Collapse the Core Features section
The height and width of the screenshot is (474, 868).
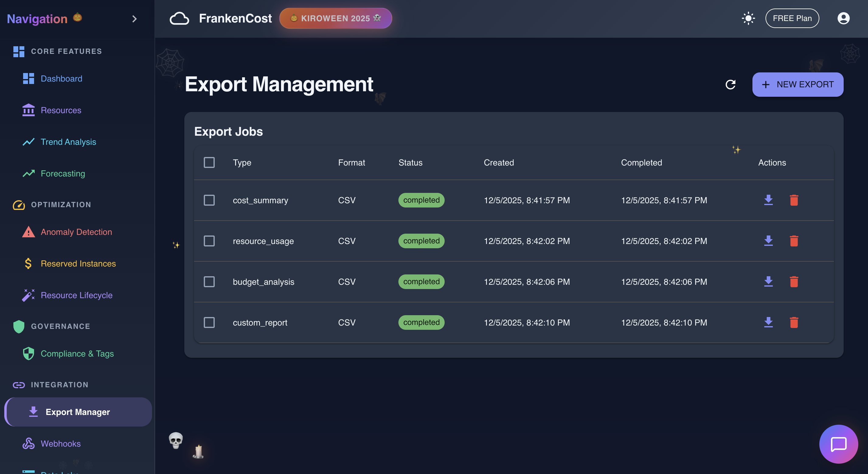[x=66, y=51]
